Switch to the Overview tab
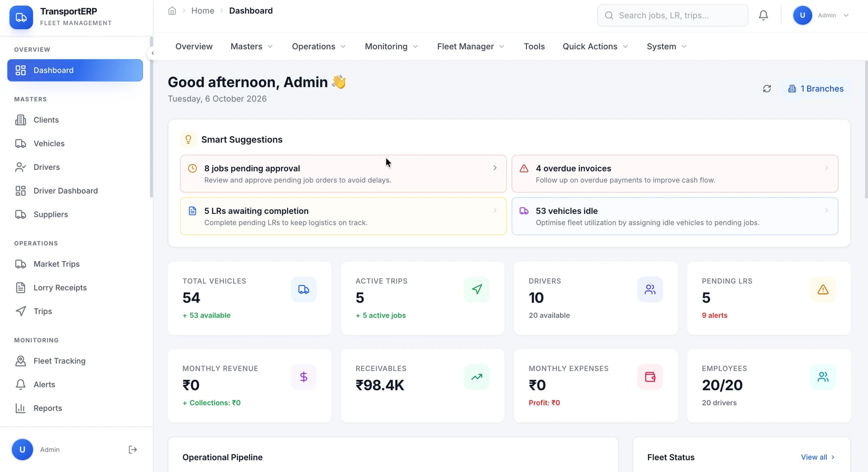 (x=194, y=46)
